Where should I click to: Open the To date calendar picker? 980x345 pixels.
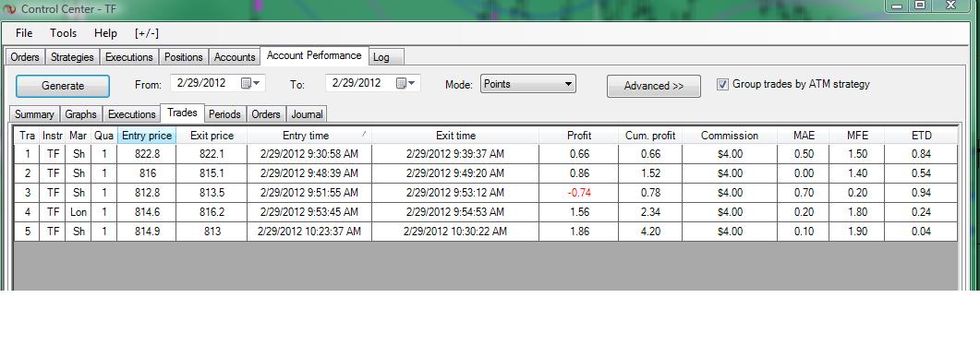401,83
